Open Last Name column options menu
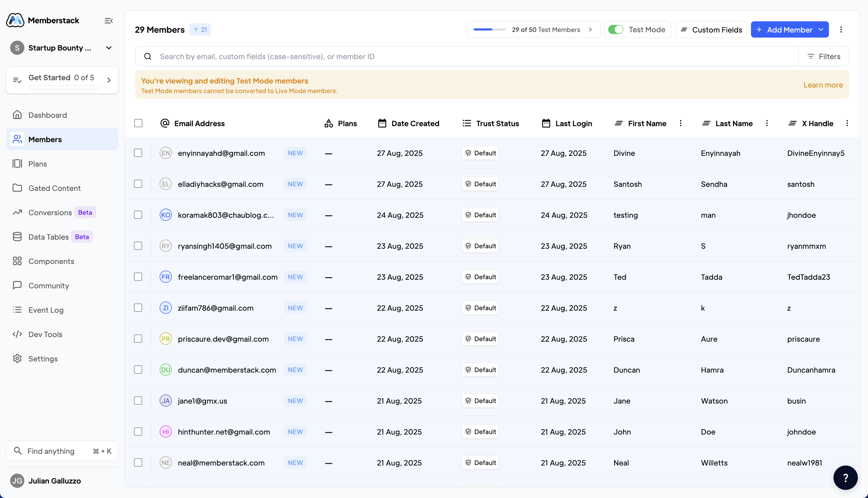Image resolution: width=868 pixels, height=498 pixels. 767,123
